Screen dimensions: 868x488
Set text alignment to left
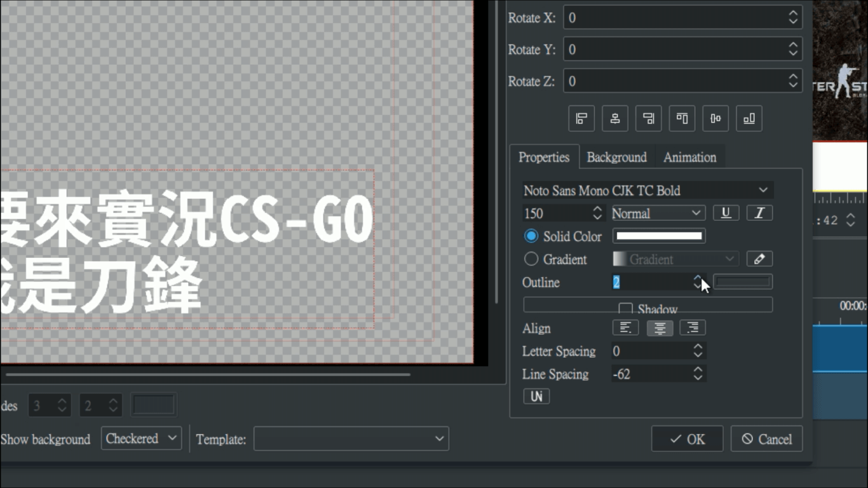point(625,328)
